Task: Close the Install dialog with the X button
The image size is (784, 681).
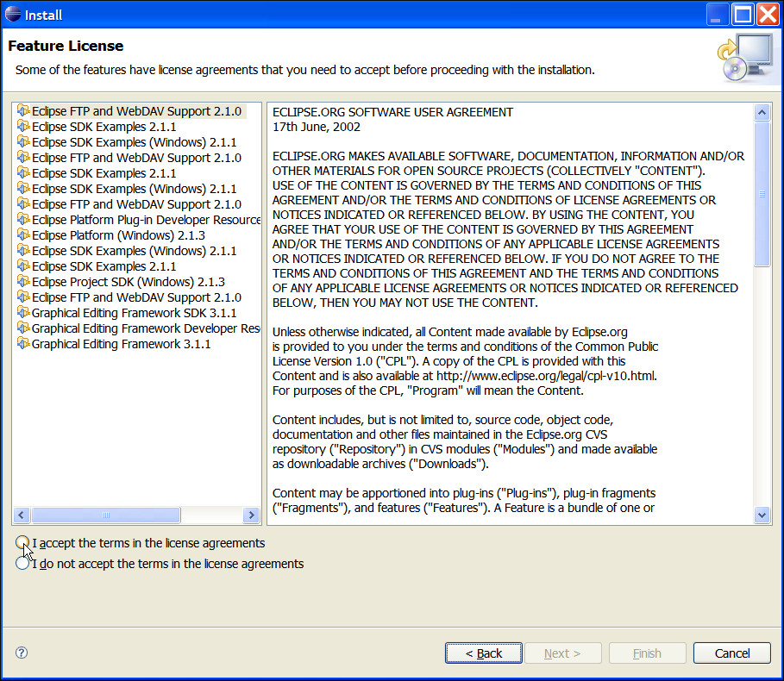Action: 768,14
